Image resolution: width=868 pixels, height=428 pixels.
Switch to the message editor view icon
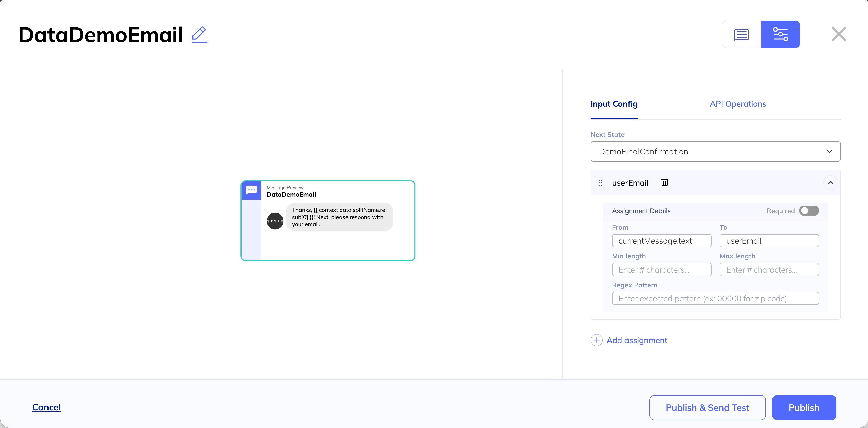pos(741,34)
